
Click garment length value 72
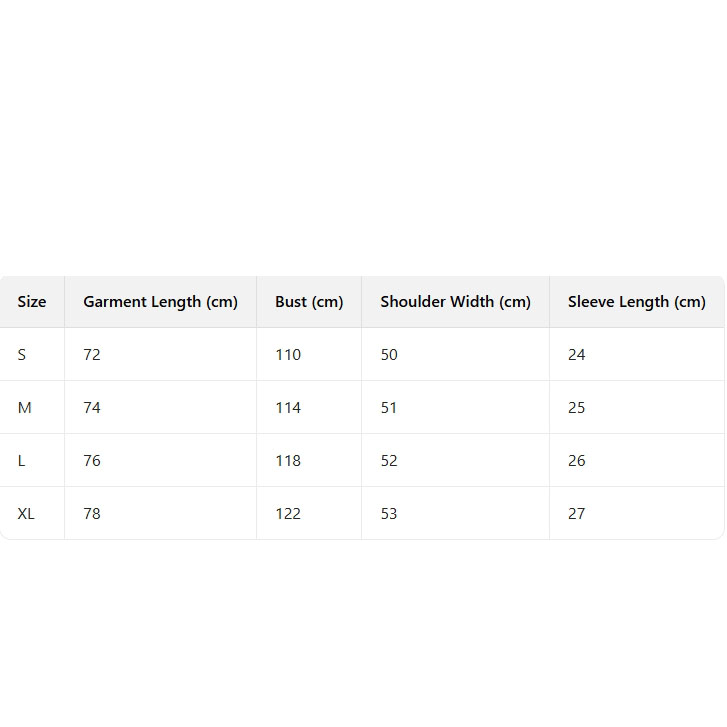point(92,355)
